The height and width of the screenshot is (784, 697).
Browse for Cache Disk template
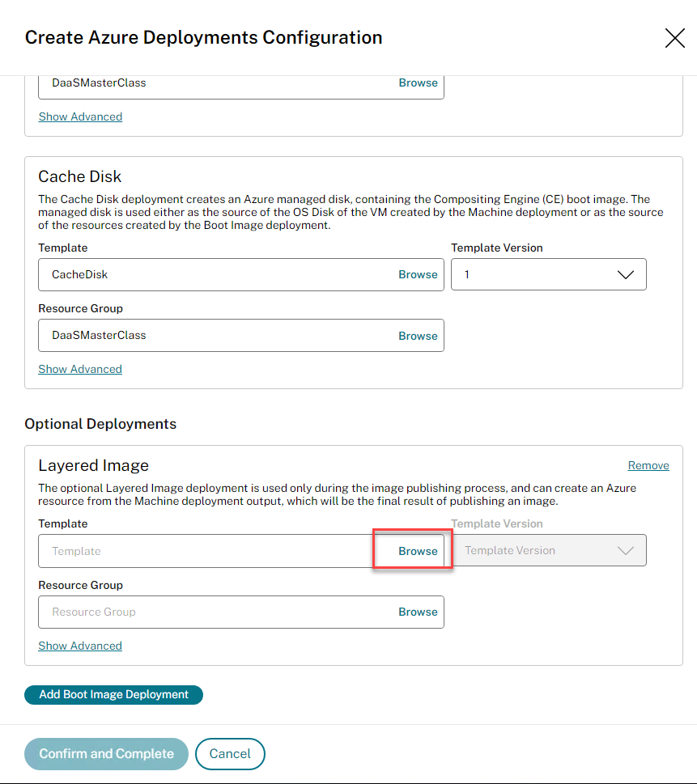click(418, 275)
